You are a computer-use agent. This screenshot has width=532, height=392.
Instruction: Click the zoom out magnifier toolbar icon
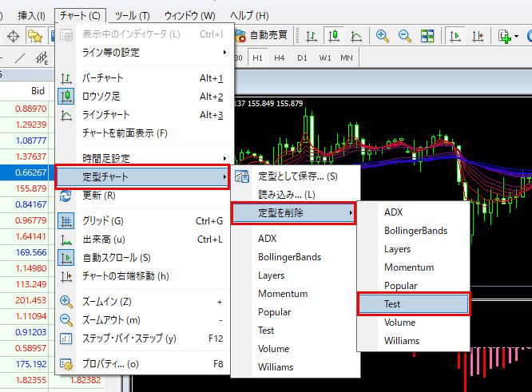coord(405,36)
